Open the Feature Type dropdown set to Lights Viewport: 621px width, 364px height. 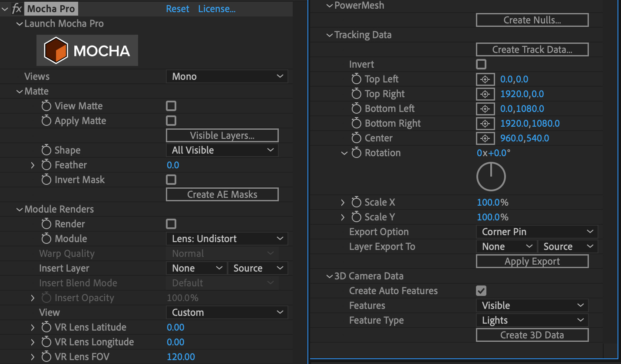532,320
